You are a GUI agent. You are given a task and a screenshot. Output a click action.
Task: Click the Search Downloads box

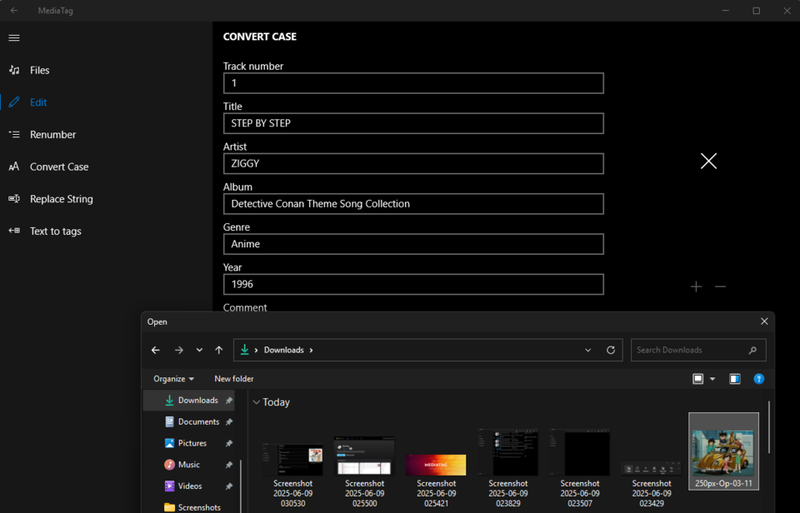(698, 350)
